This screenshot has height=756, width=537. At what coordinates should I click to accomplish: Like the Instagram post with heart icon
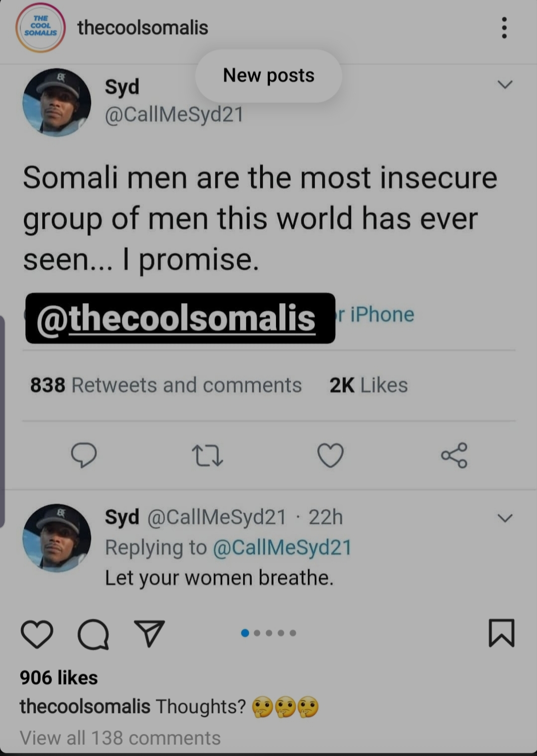(x=37, y=634)
